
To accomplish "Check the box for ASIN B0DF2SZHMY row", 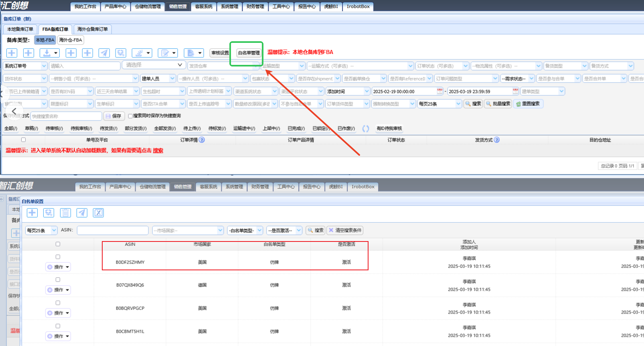I will click(x=58, y=257).
